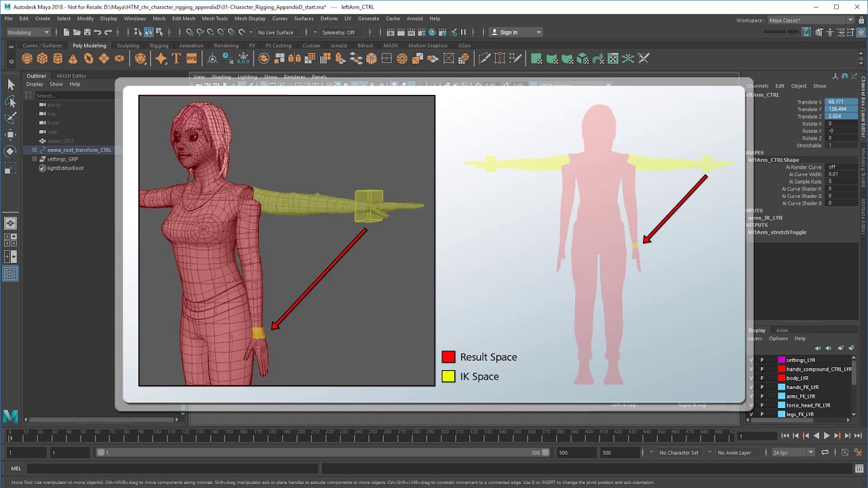This screenshot has height=488, width=868.
Task: Open the Layers menu in layer editor
Action: click(755, 338)
